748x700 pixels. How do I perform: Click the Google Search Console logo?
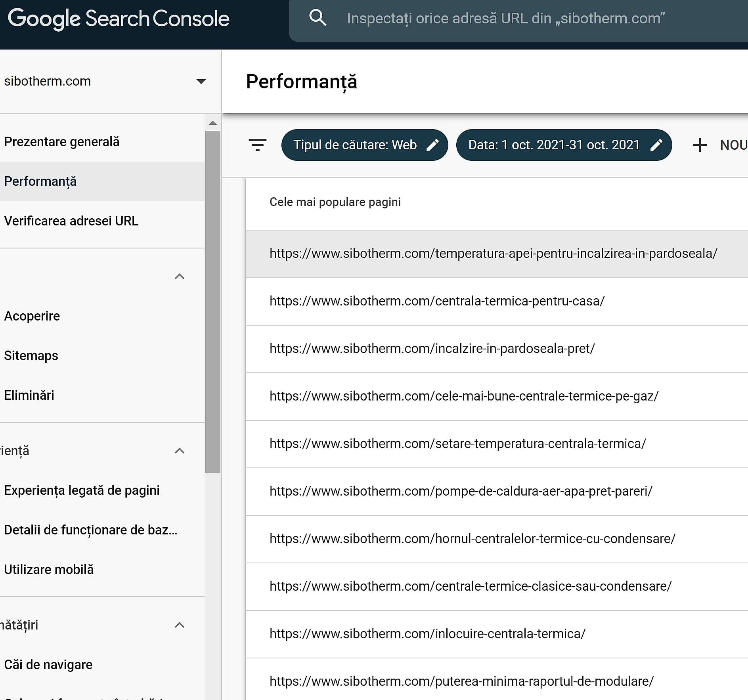(x=118, y=19)
